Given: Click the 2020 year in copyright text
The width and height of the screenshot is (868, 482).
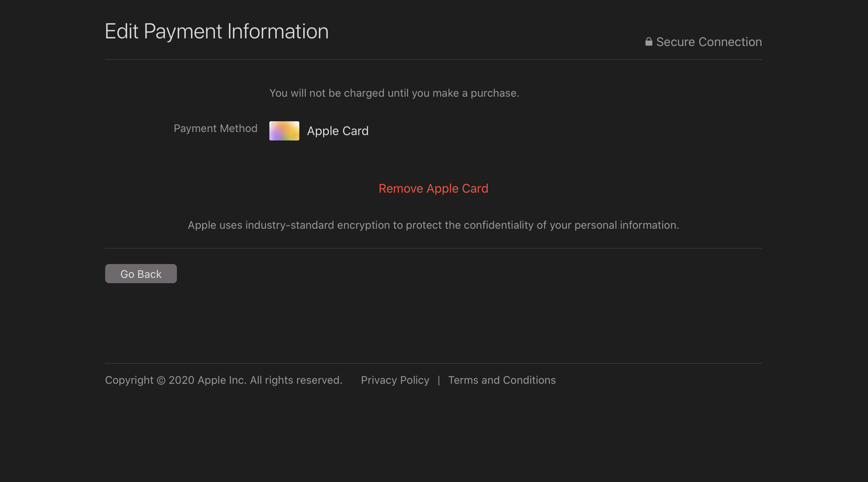Looking at the screenshot, I should 182,380.
